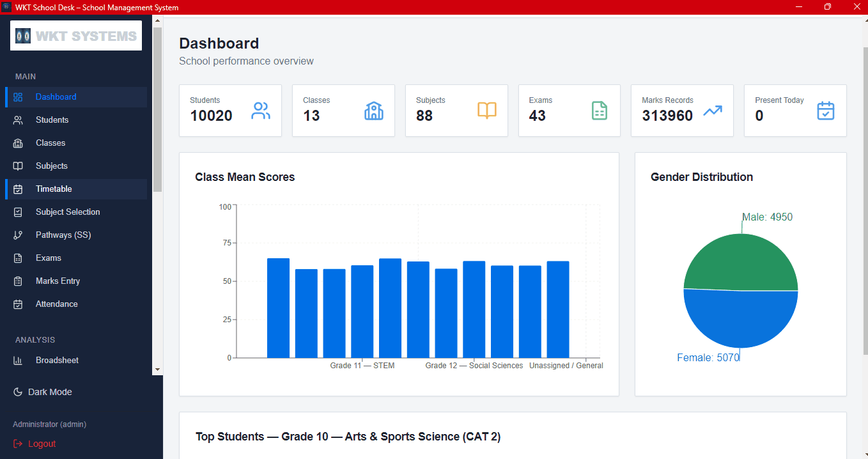Image resolution: width=868 pixels, height=459 pixels.
Task: Click the school building icon on Classes card
Action: [373, 111]
